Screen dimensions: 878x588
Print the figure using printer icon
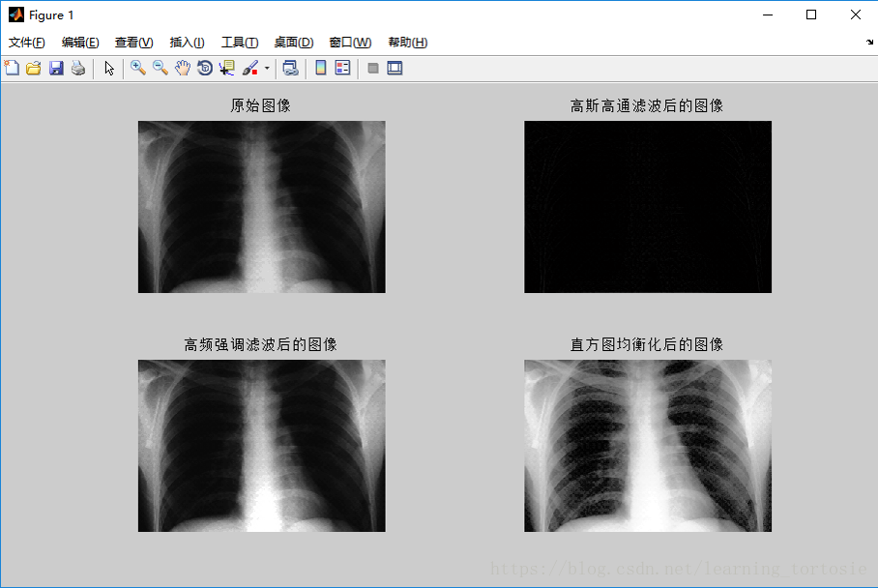[x=78, y=69]
